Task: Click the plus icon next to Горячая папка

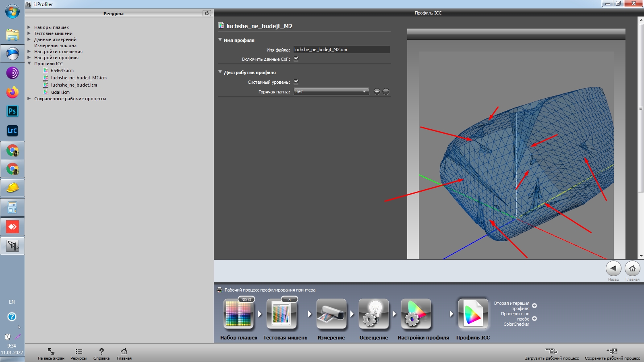Action: point(377,91)
